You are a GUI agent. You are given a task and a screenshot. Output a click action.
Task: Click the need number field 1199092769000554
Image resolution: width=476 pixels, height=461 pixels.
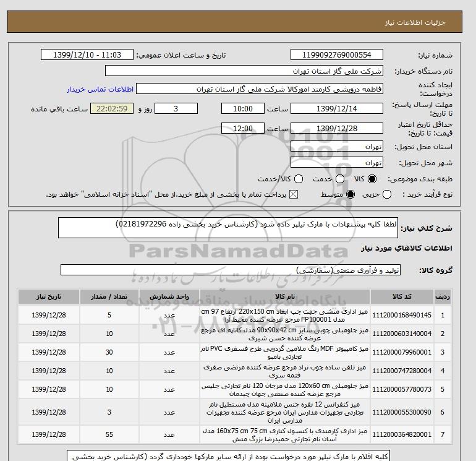(337, 54)
